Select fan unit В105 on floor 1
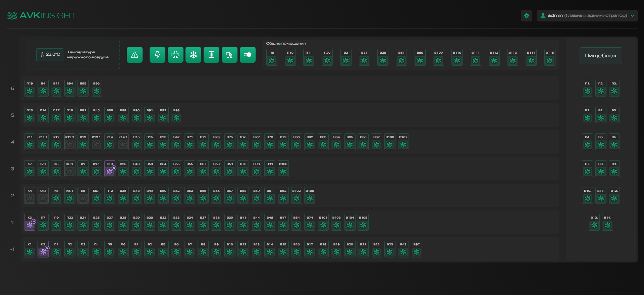This screenshot has height=295, width=644. [x=363, y=222]
